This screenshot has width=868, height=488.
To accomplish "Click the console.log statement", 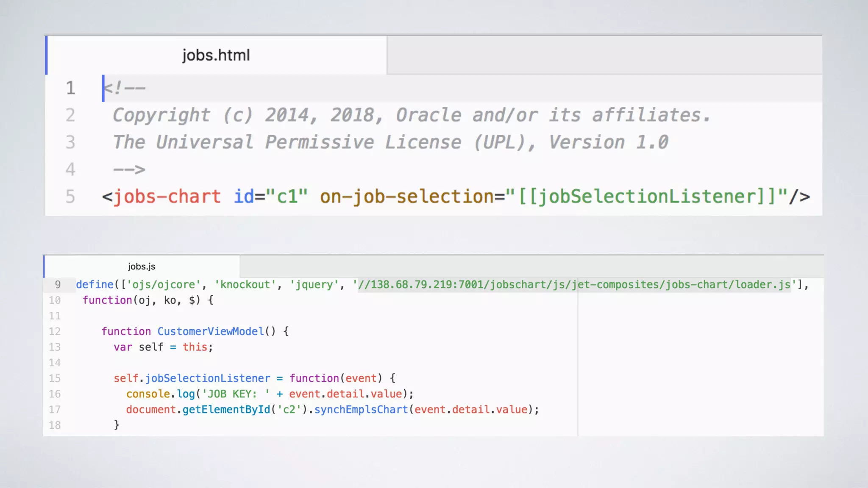I will click(269, 394).
